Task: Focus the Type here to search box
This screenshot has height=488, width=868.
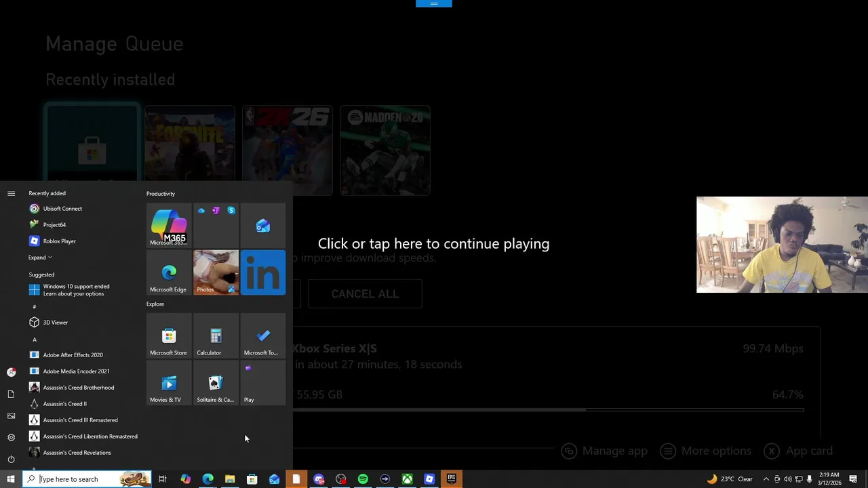Action: pyautogui.click(x=87, y=479)
